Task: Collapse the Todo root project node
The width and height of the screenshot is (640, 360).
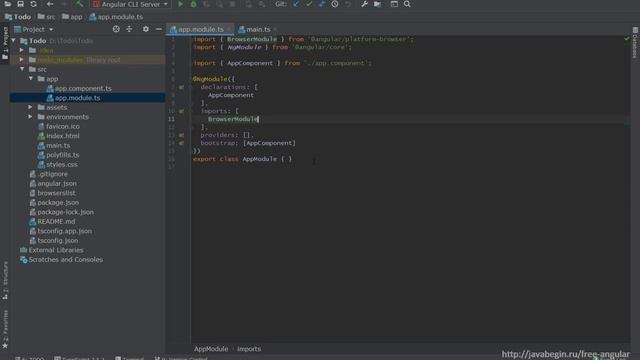Action: pyautogui.click(x=14, y=40)
